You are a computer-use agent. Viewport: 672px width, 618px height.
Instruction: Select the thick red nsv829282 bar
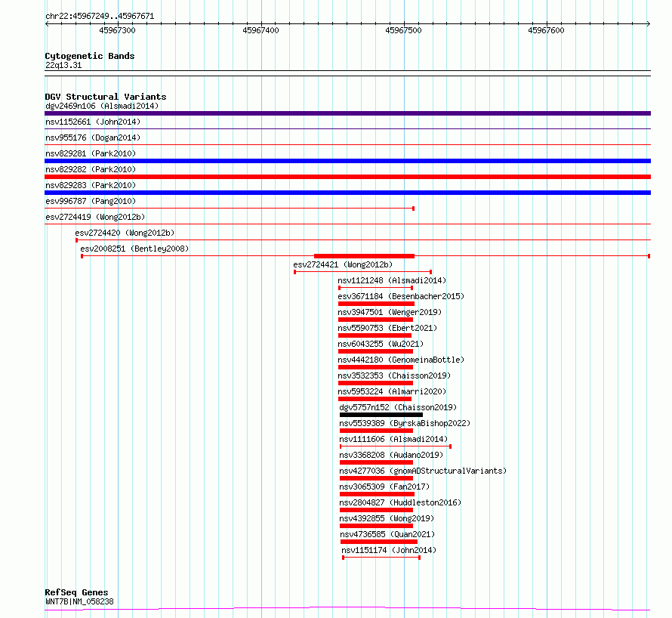point(347,177)
